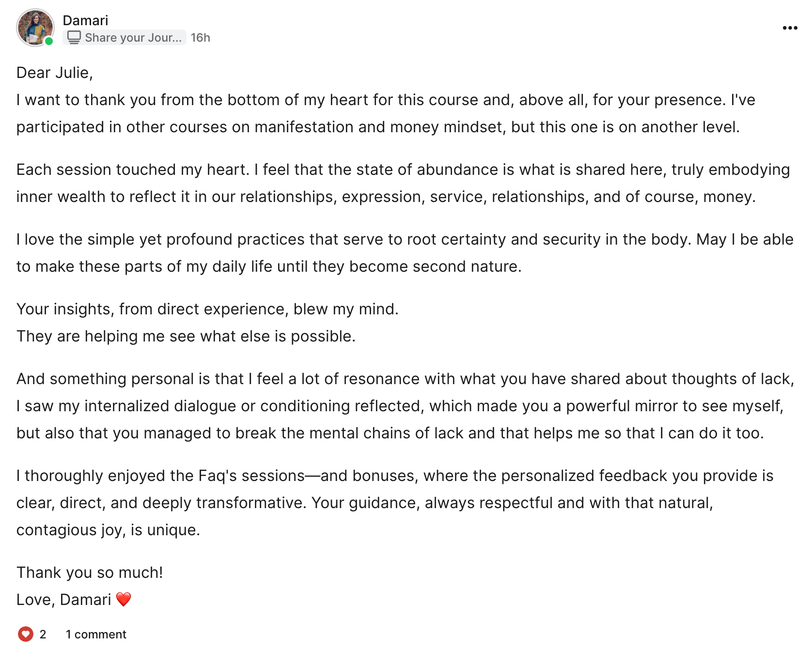Click the 'Thank you so much!' line

pos(90,573)
